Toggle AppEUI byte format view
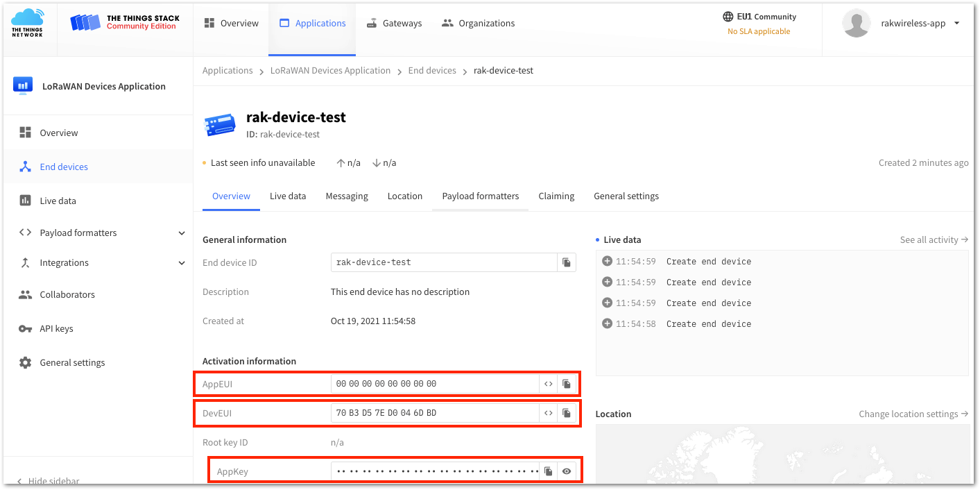The height and width of the screenshot is (490, 980). click(x=549, y=384)
